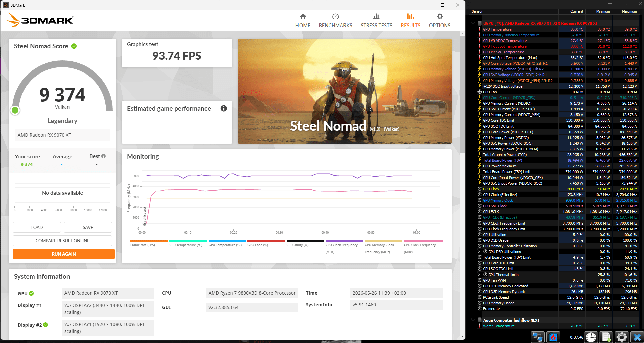
Task: Click the thermometer icon for GPU Temperature
Action: click(480, 29)
